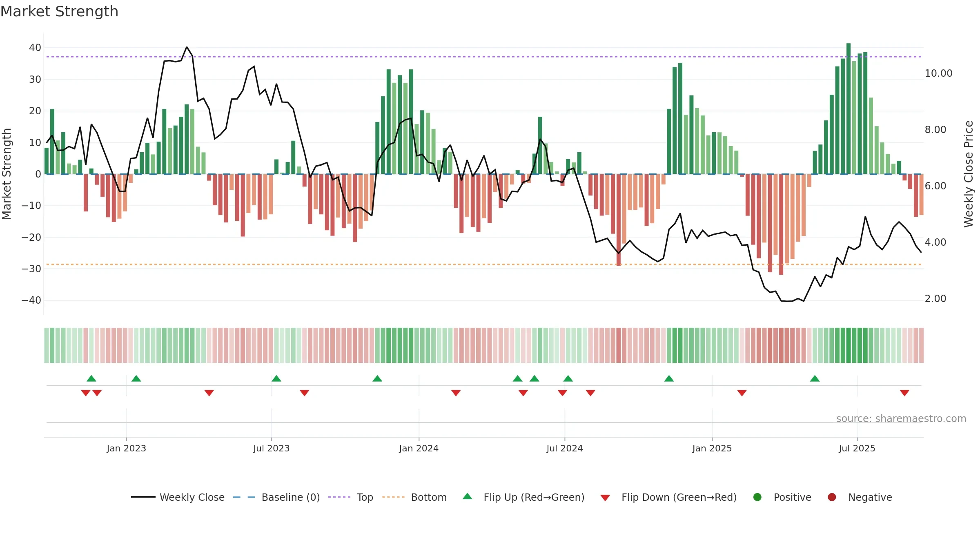This screenshot has width=980, height=551.
Task: Click the flip-down marker just after Jan 2025
Action: point(742,393)
